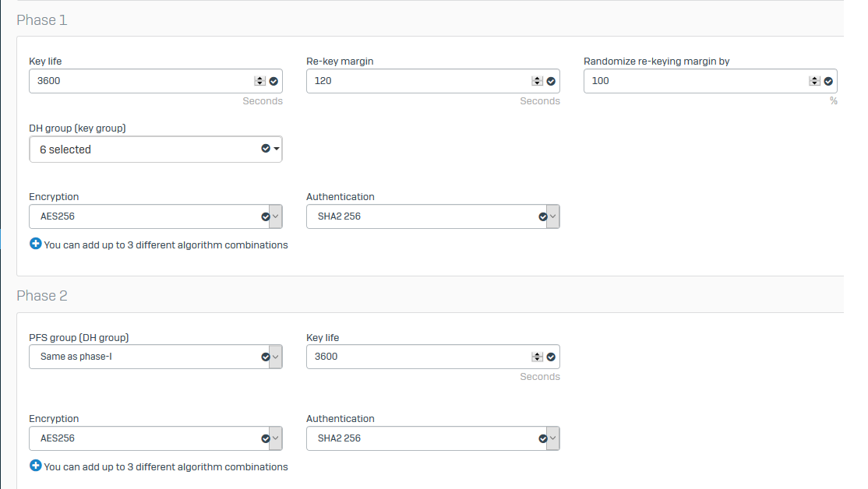This screenshot has width=868, height=489.
Task: Open the Phase 1 Encryption AES256 dropdown
Action: click(x=156, y=216)
